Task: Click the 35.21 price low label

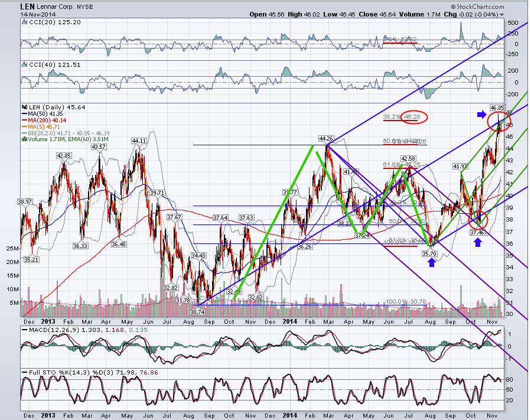Action: (x=31, y=259)
